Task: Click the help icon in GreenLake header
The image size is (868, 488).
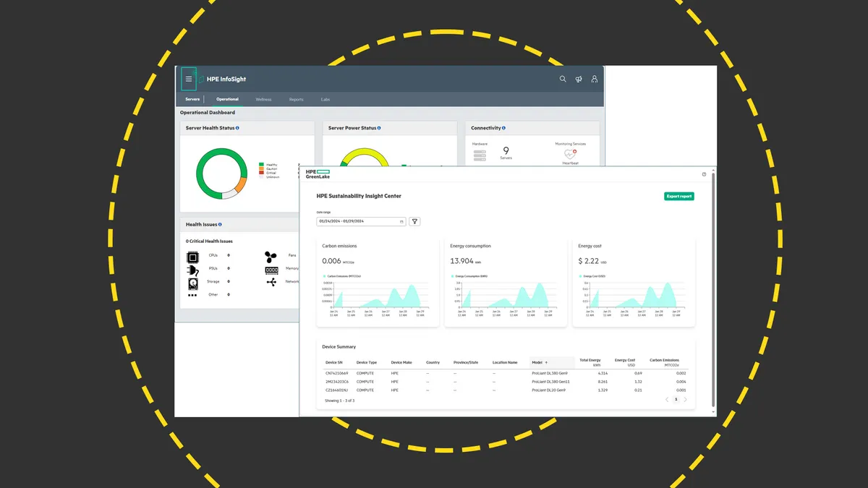Action: (704, 174)
